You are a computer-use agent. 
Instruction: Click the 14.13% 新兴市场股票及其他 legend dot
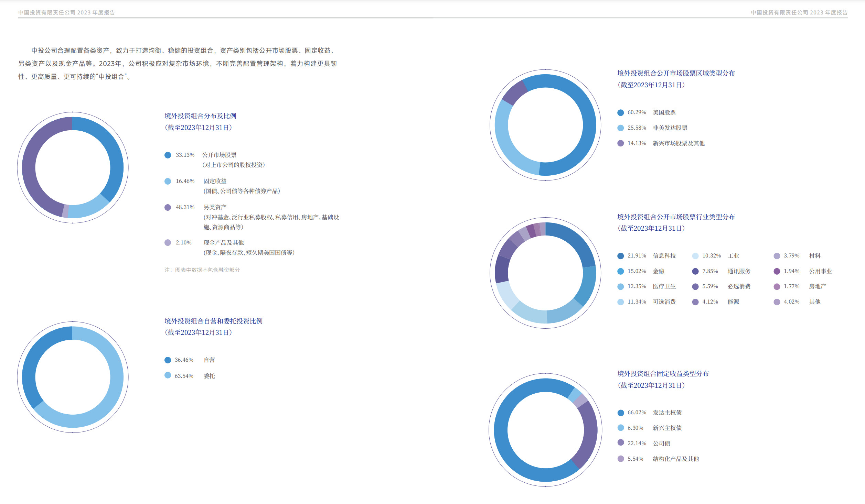(620, 143)
